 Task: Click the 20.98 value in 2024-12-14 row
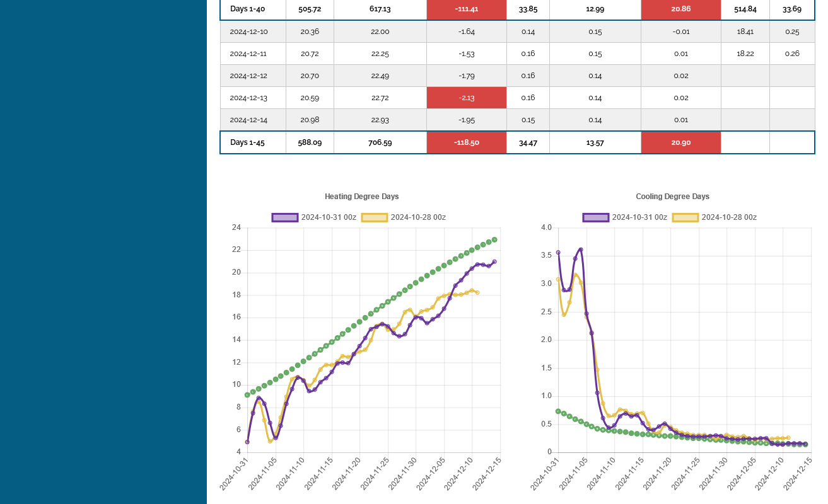point(310,120)
